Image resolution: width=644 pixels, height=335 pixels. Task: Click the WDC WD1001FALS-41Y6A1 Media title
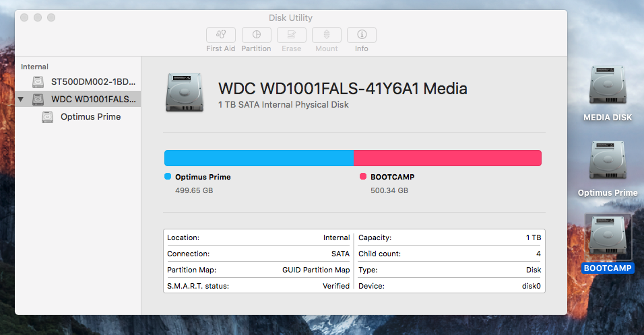pyautogui.click(x=342, y=89)
